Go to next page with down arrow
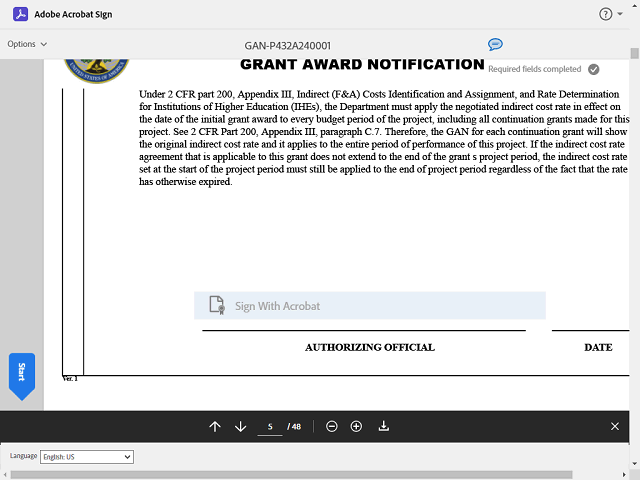Viewport: 640px width, 480px height. coord(240,427)
